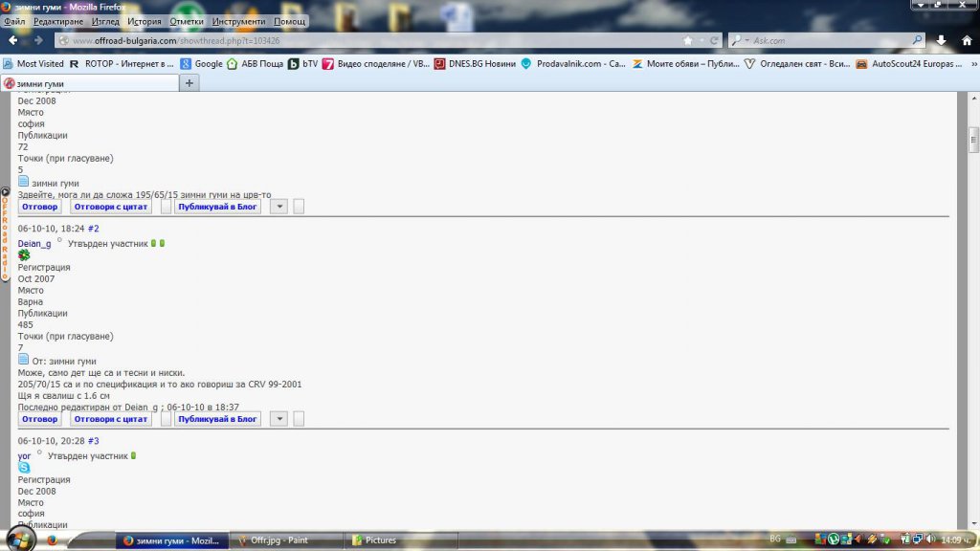The height and width of the screenshot is (551, 980).
Task: Open the DNES.BG Новини bookmark
Action: click(475, 64)
